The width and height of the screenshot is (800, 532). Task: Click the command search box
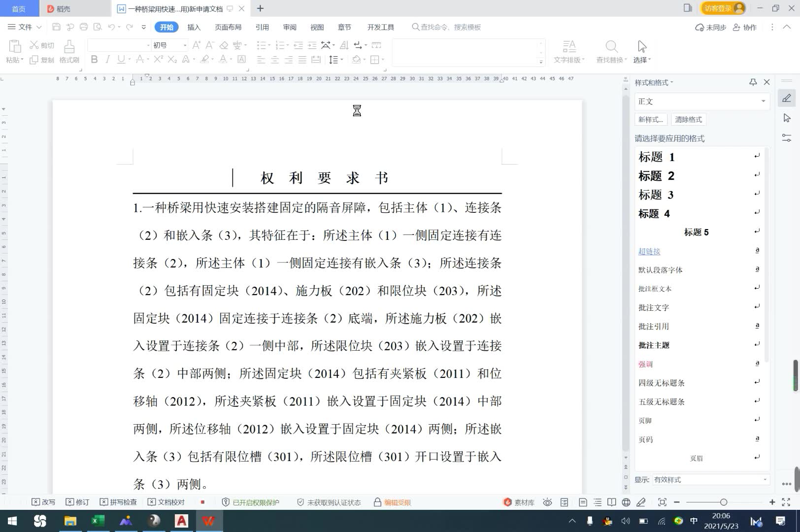click(446, 27)
